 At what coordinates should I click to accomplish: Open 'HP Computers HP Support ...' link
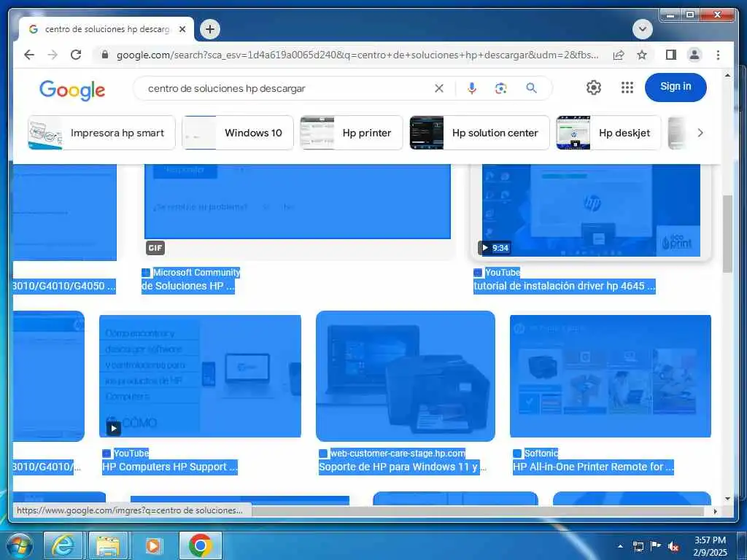pos(169,467)
